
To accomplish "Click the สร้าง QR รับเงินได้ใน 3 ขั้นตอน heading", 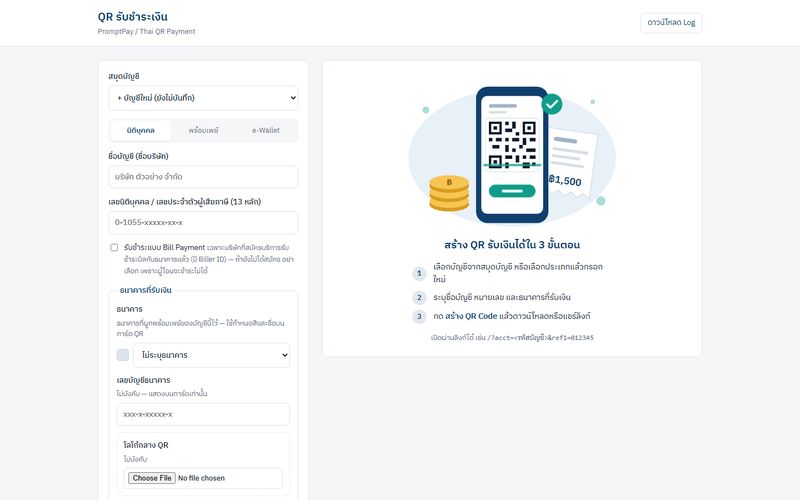I will 512,245.
